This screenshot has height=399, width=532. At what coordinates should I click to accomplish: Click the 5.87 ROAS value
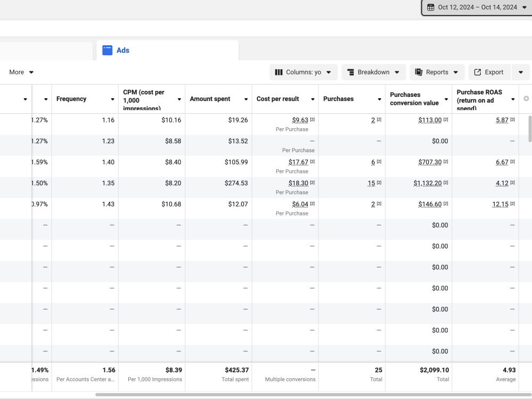pos(502,120)
